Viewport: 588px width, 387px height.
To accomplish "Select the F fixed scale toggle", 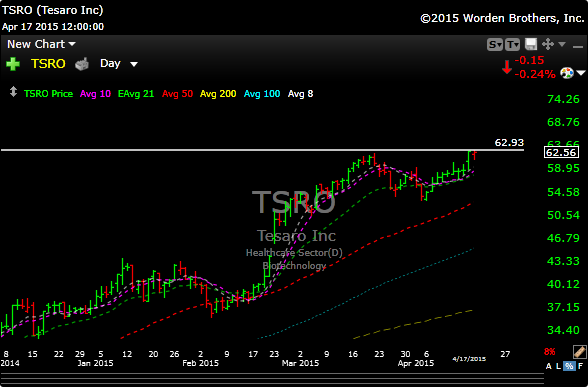I will click(580, 366).
